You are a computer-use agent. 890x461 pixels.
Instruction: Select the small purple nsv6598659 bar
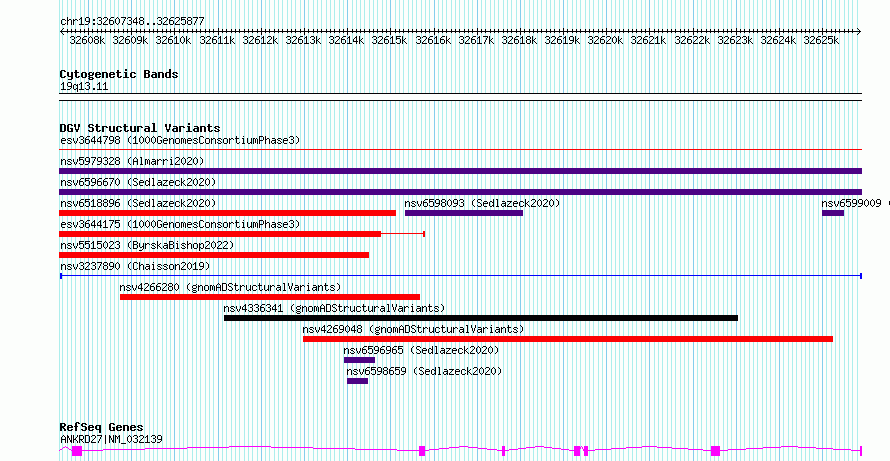pyautogui.click(x=358, y=381)
